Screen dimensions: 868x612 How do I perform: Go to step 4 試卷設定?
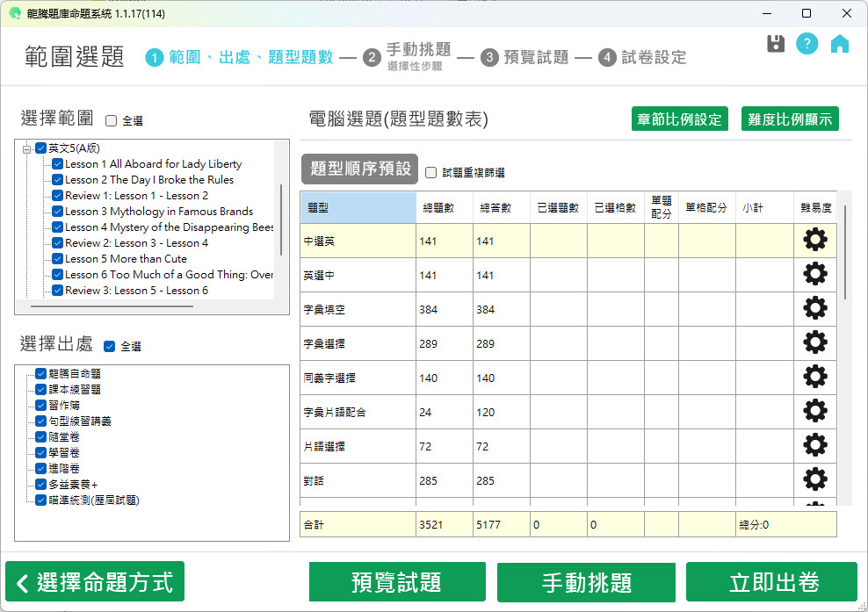point(642,57)
